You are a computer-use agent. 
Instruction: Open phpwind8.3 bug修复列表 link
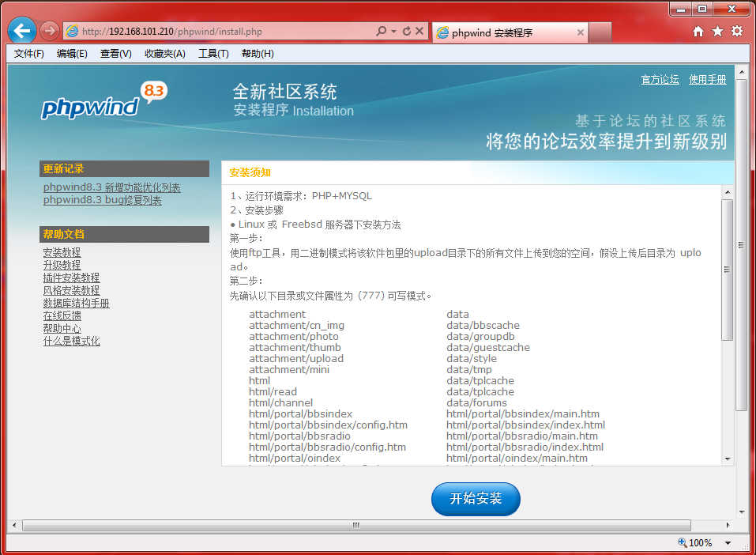[x=102, y=200]
